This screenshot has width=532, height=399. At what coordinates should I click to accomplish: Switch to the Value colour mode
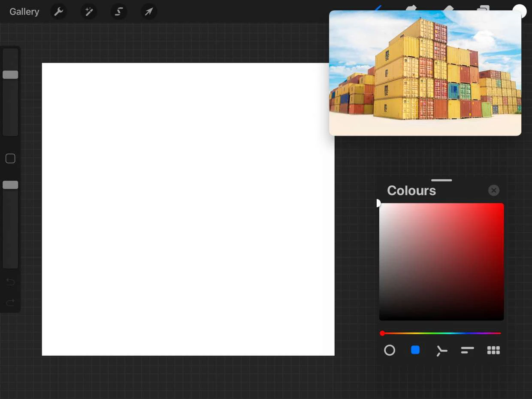pos(467,350)
